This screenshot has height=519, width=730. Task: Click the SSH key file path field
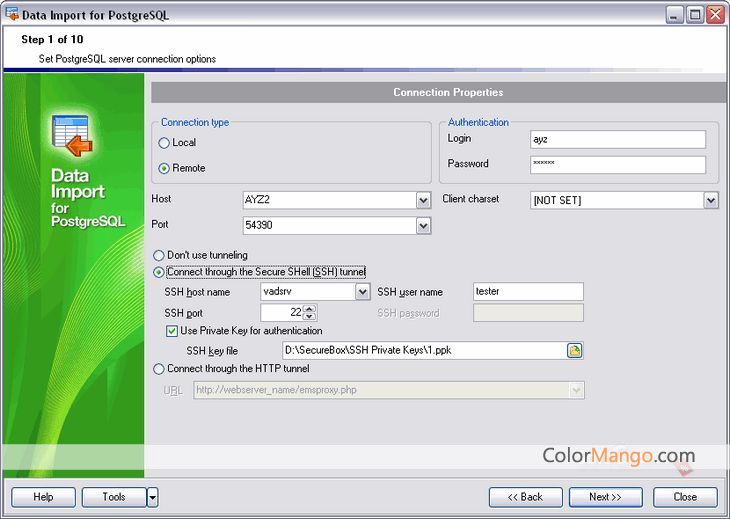[x=424, y=350]
